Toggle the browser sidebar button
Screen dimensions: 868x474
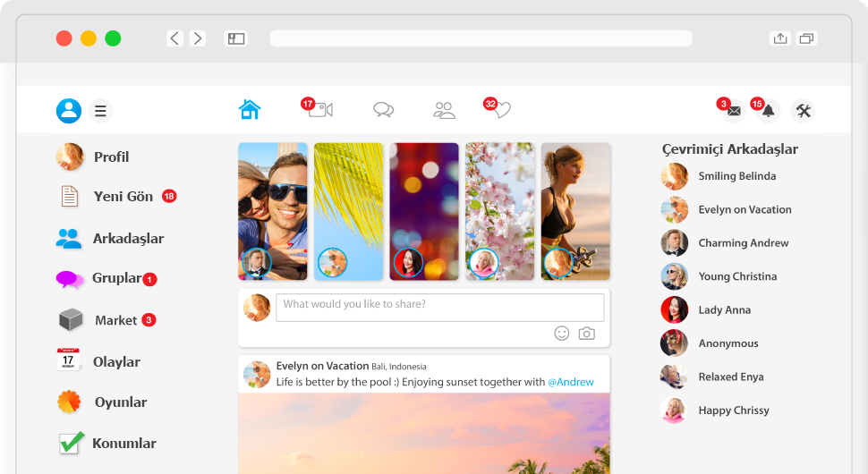236,38
